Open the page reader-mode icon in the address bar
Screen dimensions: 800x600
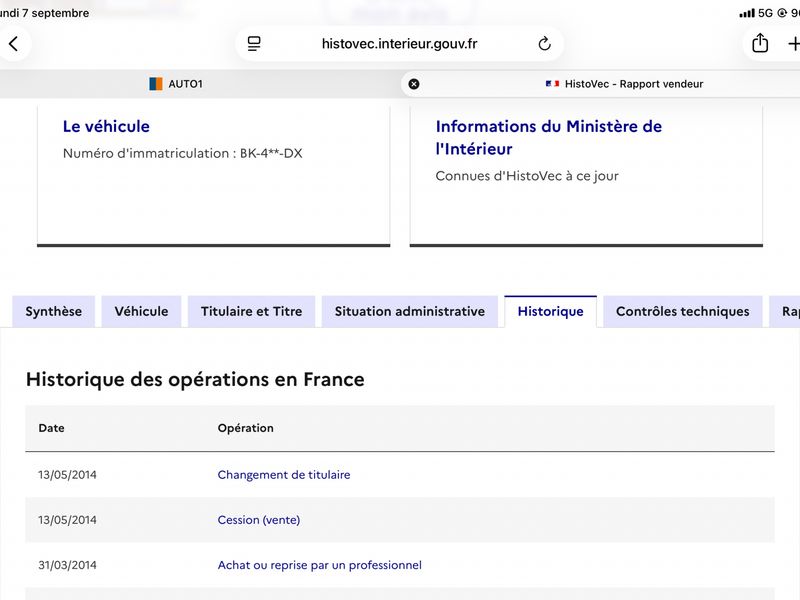pyautogui.click(x=254, y=44)
